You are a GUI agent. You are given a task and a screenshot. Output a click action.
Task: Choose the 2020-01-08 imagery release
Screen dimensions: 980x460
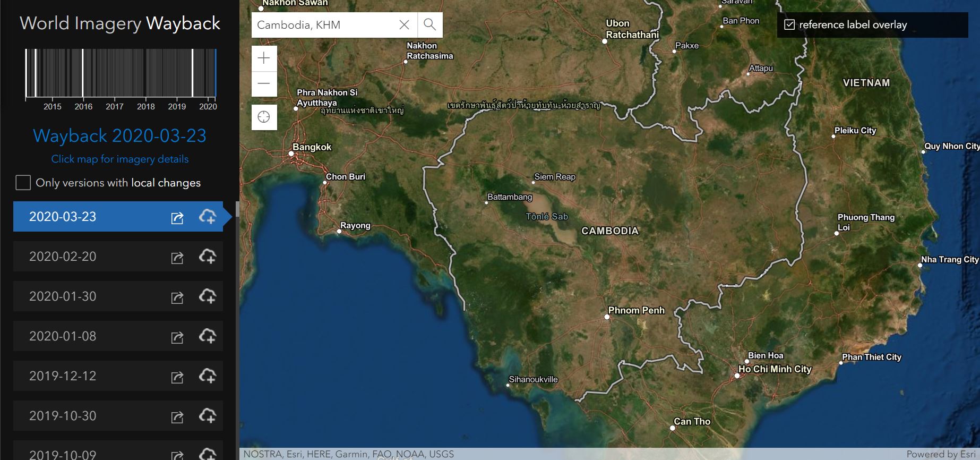pos(63,336)
